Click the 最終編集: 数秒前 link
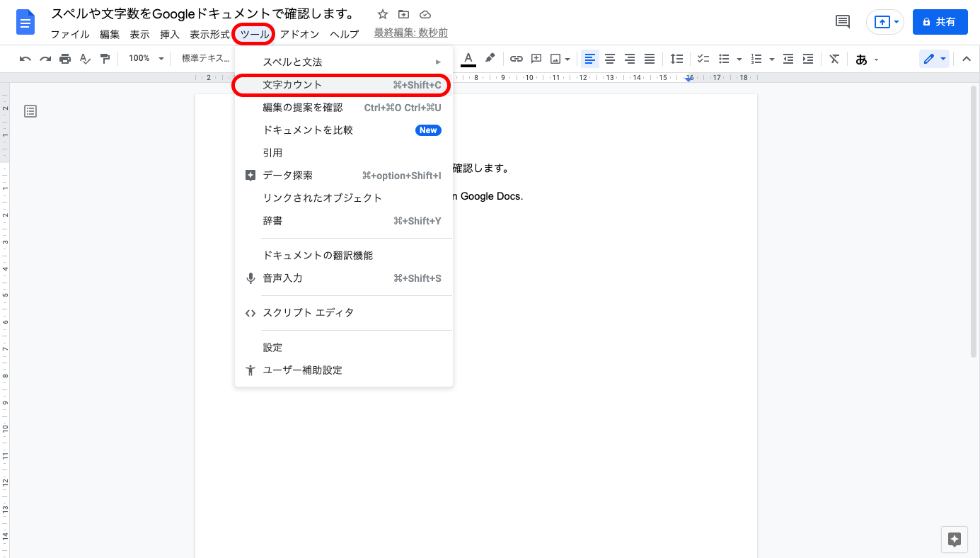 click(410, 33)
